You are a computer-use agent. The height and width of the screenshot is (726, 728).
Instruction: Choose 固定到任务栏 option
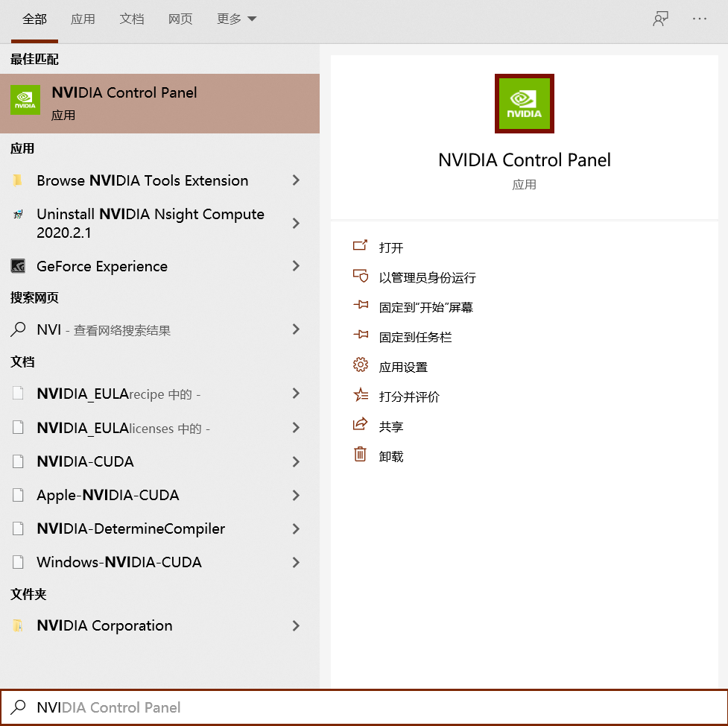(415, 337)
